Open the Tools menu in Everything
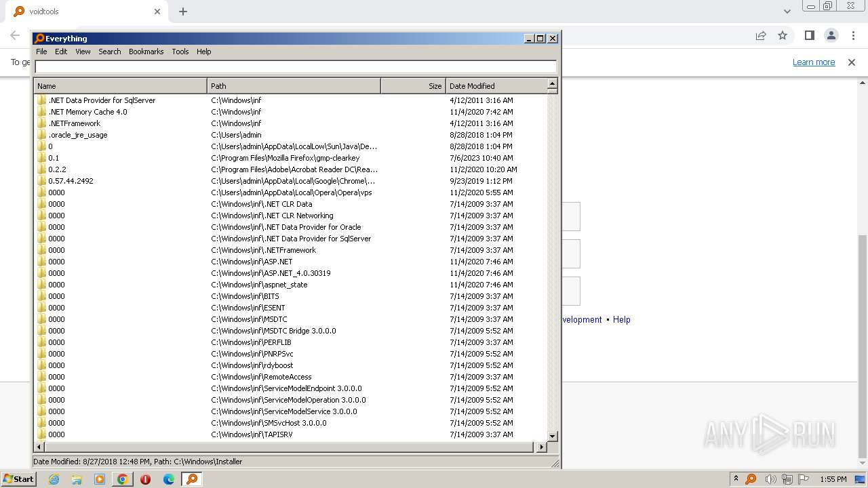Image resolution: width=868 pixels, height=488 pixels. pyautogui.click(x=180, y=52)
